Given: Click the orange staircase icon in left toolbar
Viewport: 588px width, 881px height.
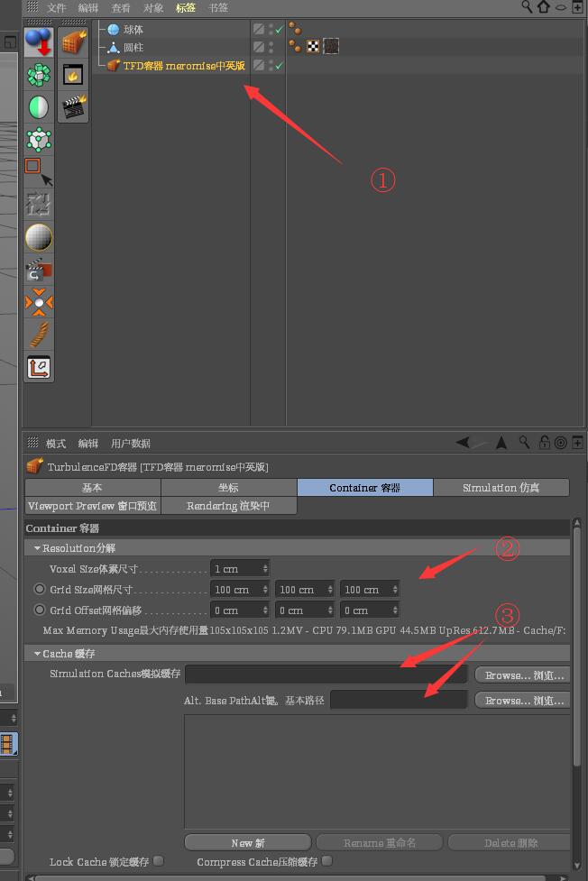Looking at the screenshot, I should (38, 335).
